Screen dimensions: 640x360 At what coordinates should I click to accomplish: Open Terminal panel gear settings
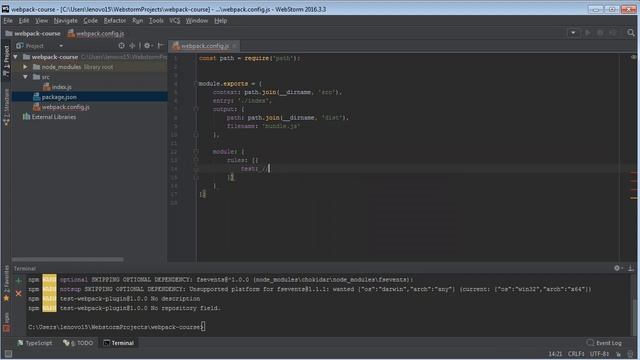[x=617, y=268]
